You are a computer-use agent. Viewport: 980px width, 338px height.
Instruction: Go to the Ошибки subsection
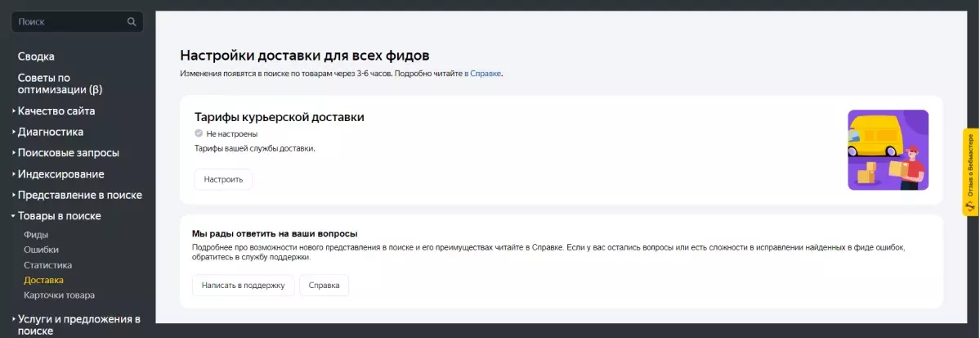point(41,250)
